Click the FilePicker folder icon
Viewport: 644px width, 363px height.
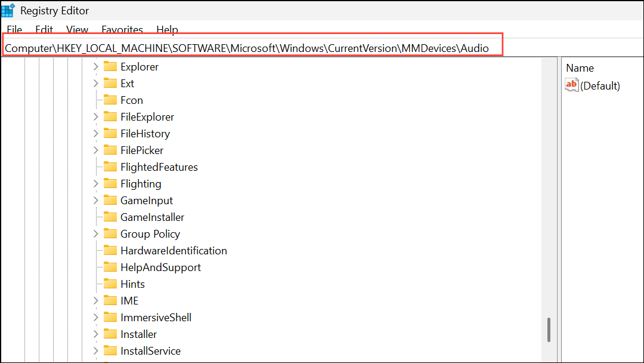pos(110,150)
